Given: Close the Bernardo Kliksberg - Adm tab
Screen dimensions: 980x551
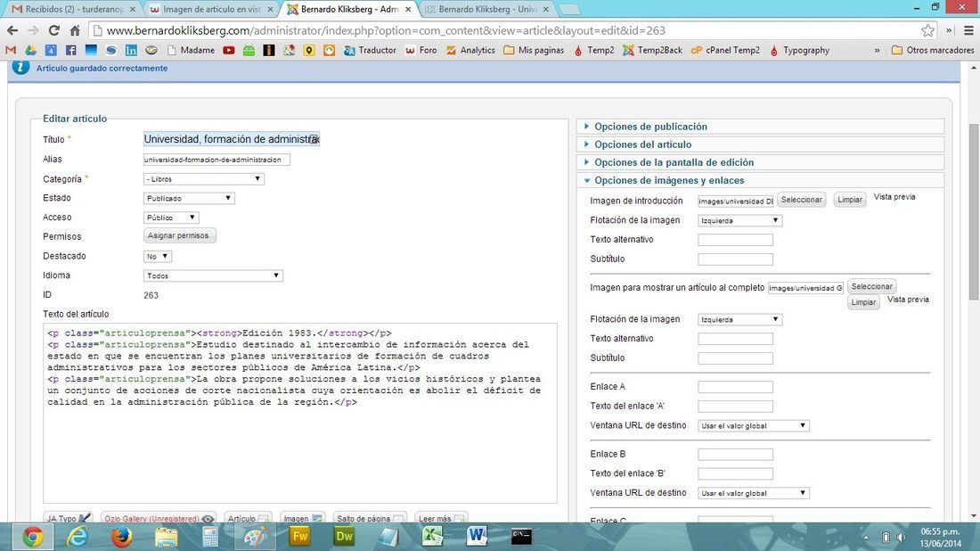Looking at the screenshot, I should 407,10.
